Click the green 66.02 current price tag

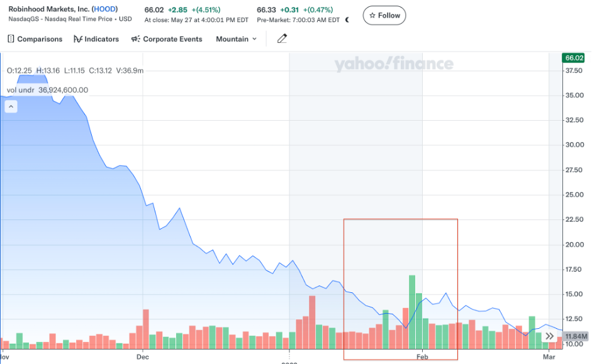(574, 58)
